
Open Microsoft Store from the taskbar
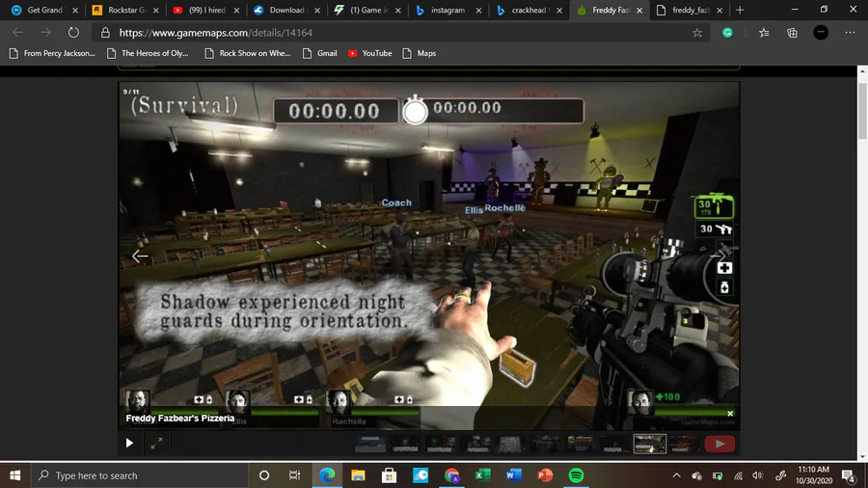click(390, 475)
